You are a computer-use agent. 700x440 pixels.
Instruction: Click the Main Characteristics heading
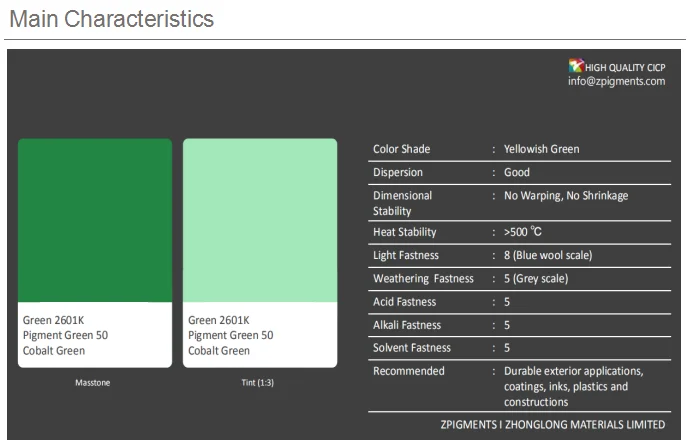(x=111, y=19)
